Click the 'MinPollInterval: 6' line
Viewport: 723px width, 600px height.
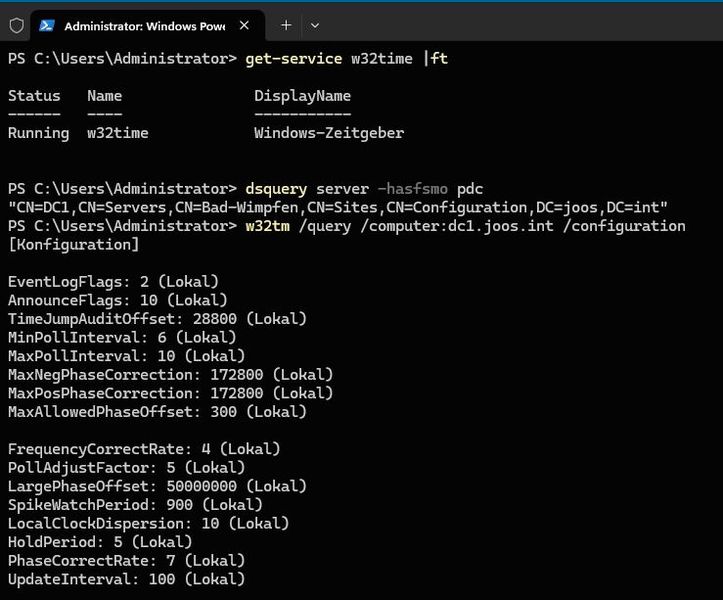tap(122, 338)
